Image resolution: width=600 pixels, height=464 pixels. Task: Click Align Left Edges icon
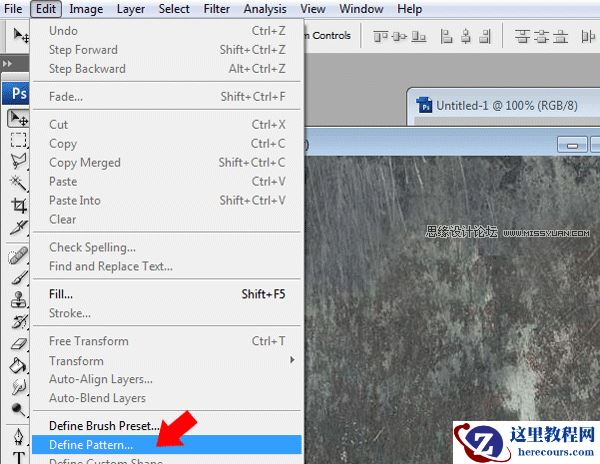pyautogui.click(x=446, y=37)
